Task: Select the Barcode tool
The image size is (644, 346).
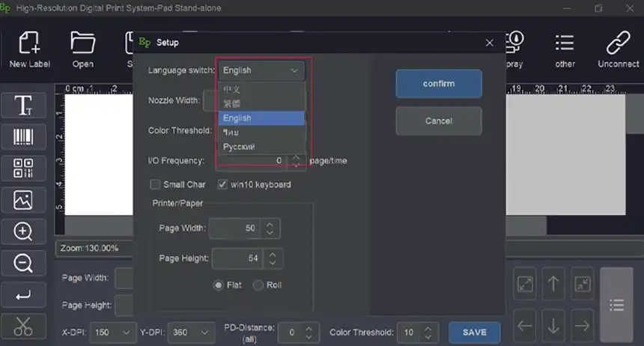Action: [x=23, y=137]
